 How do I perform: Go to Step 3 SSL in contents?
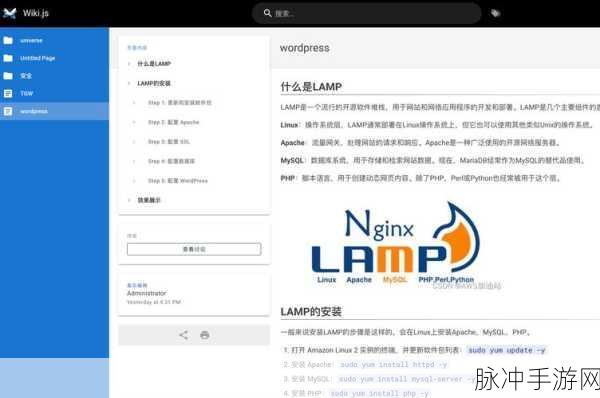coord(169,142)
